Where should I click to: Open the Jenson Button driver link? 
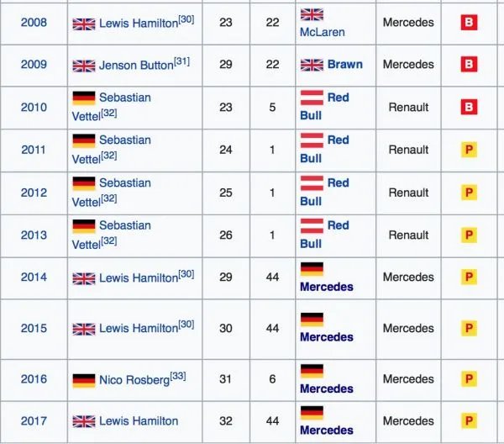tap(135, 66)
